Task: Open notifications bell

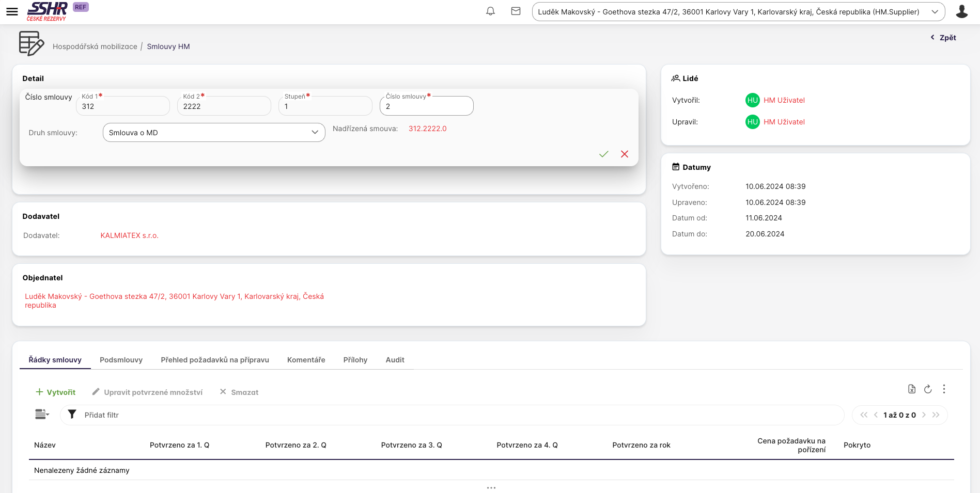Action: pos(490,11)
